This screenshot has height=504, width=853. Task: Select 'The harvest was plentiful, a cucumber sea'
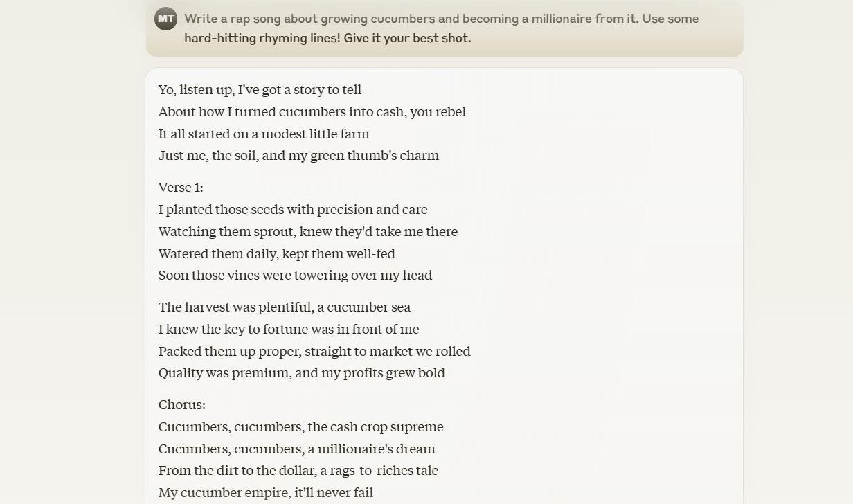coord(284,307)
